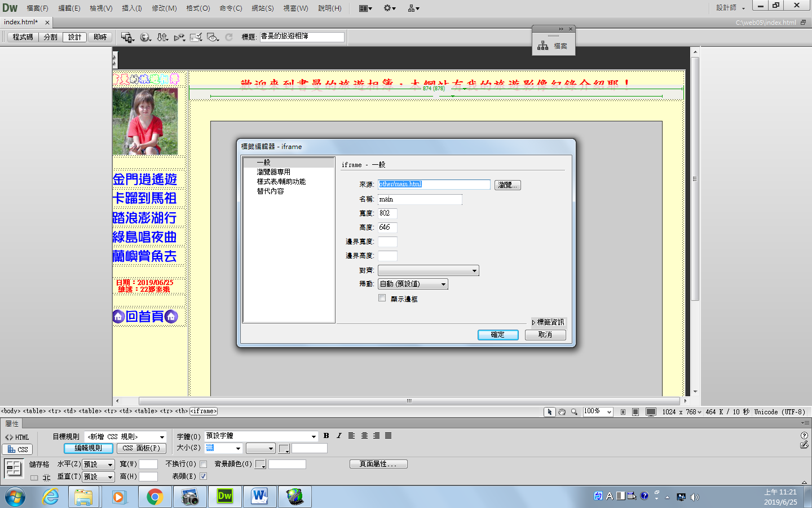
Task: Enable the 顯示邊框 checkbox
Action: [x=382, y=298]
